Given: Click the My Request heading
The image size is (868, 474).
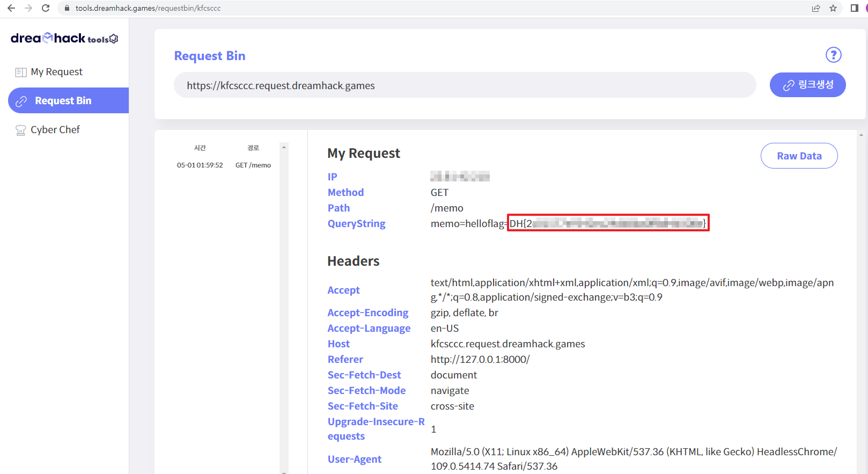Looking at the screenshot, I should pyautogui.click(x=364, y=154).
